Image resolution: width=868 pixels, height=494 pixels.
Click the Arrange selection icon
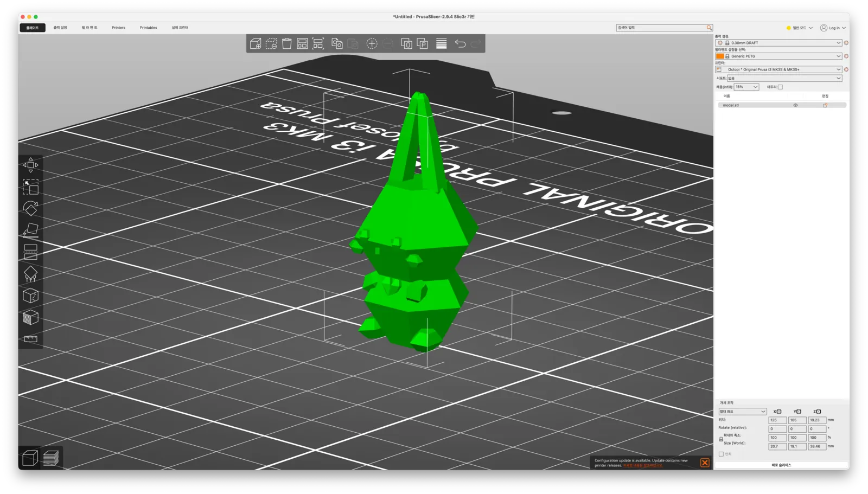(x=318, y=43)
